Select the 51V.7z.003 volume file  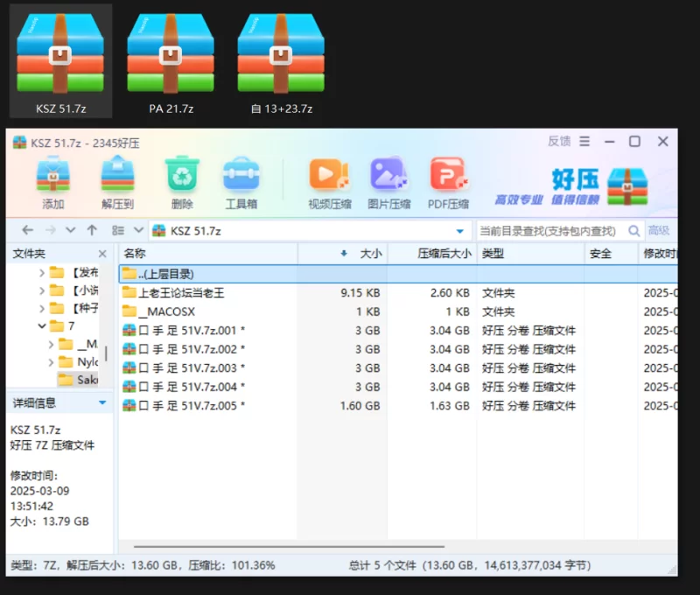point(398,367)
